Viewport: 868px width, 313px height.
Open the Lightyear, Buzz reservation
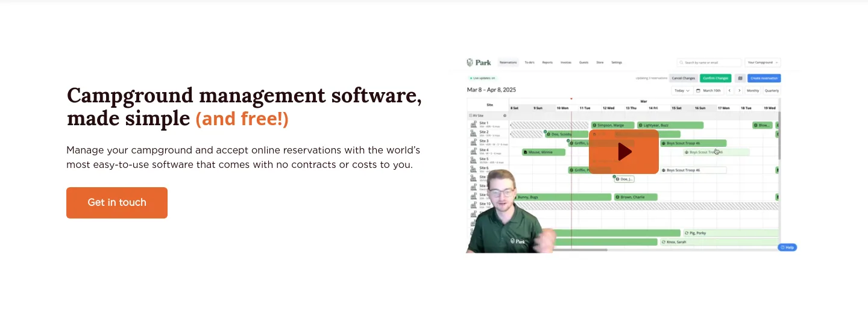click(x=670, y=125)
